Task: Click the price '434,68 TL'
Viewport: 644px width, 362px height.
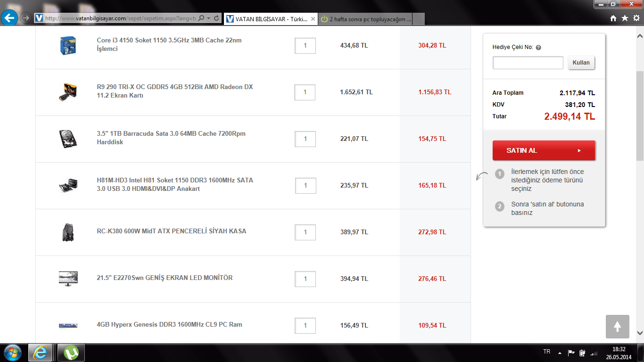Action: tap(354, 45)
